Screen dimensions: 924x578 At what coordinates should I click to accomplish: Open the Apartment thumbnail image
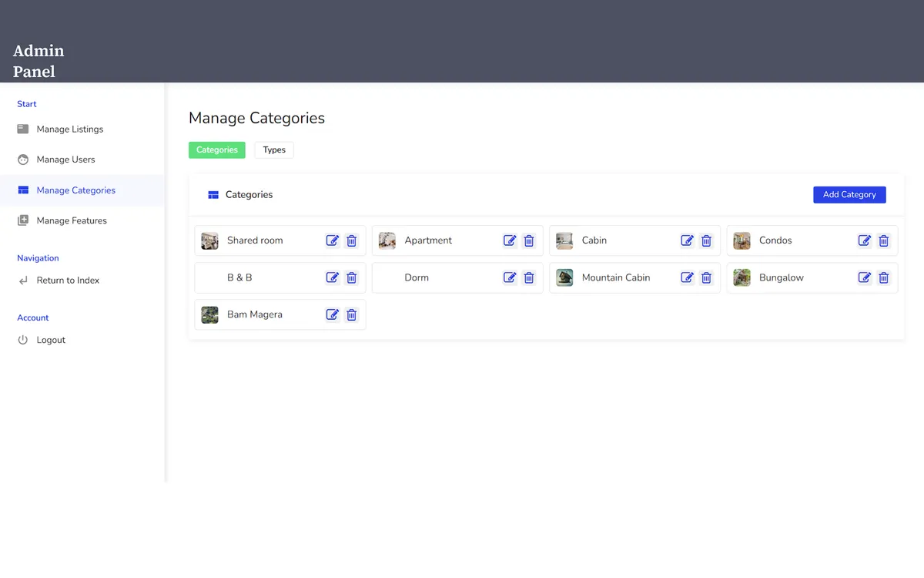[x=387, y=240]
